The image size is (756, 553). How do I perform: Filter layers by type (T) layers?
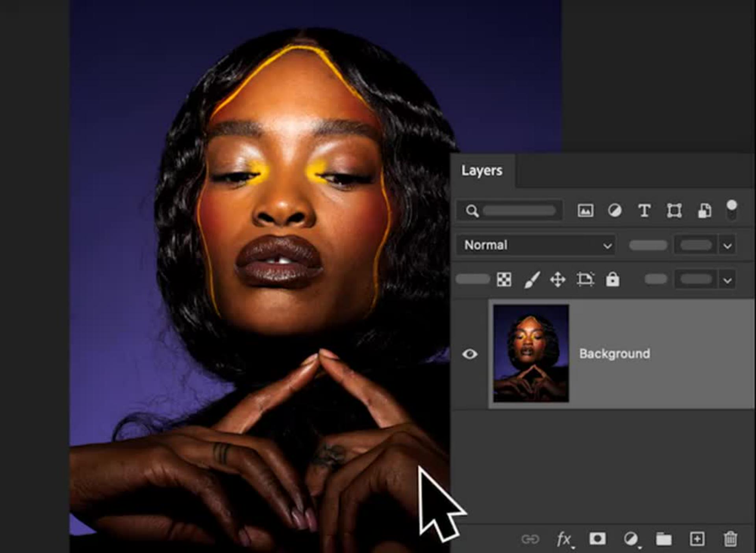click(644, 211)
